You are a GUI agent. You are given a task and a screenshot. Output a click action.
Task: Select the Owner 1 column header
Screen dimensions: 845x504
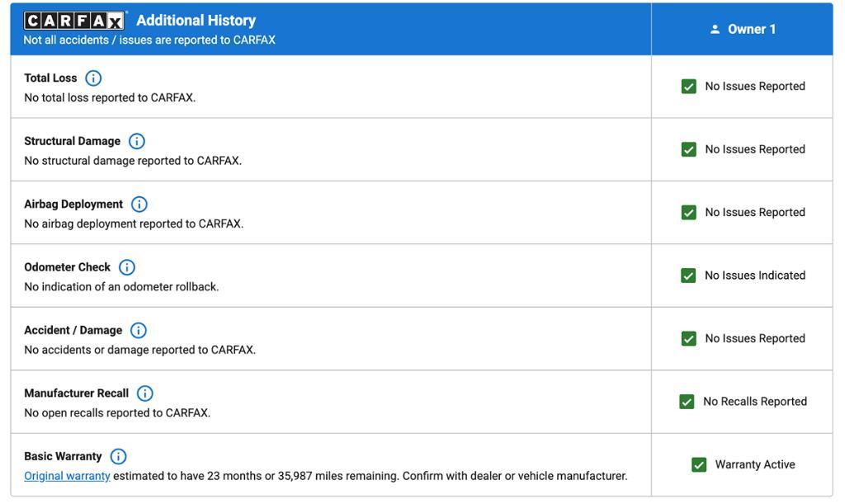point(742,29)
